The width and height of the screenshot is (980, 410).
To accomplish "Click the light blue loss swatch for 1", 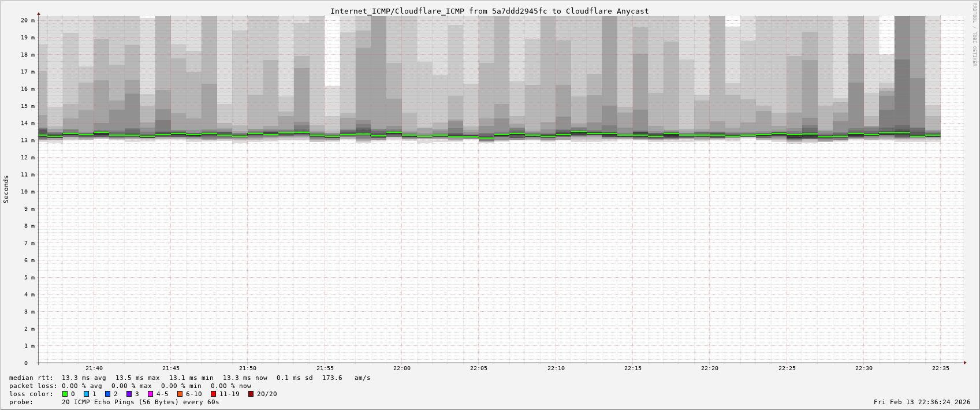I will [x=87, y=394].
